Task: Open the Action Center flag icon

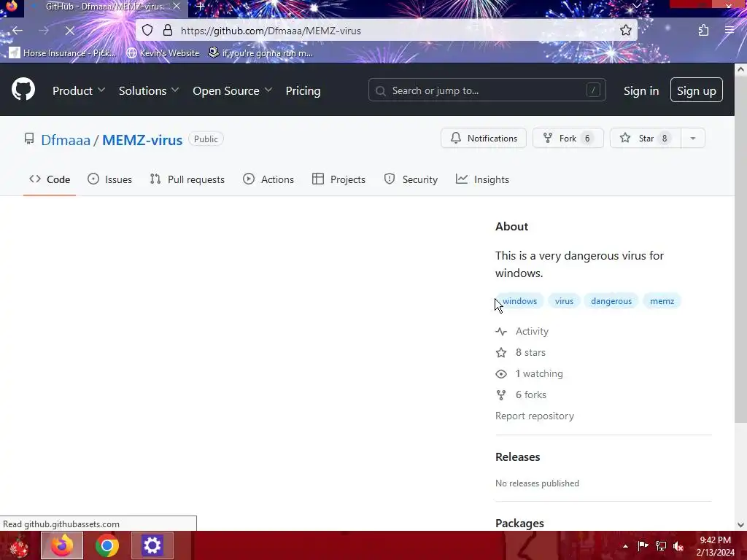Action: point(643,545)
